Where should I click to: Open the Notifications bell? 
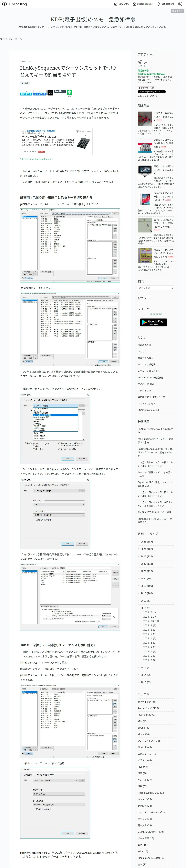[x=159, y=4]
